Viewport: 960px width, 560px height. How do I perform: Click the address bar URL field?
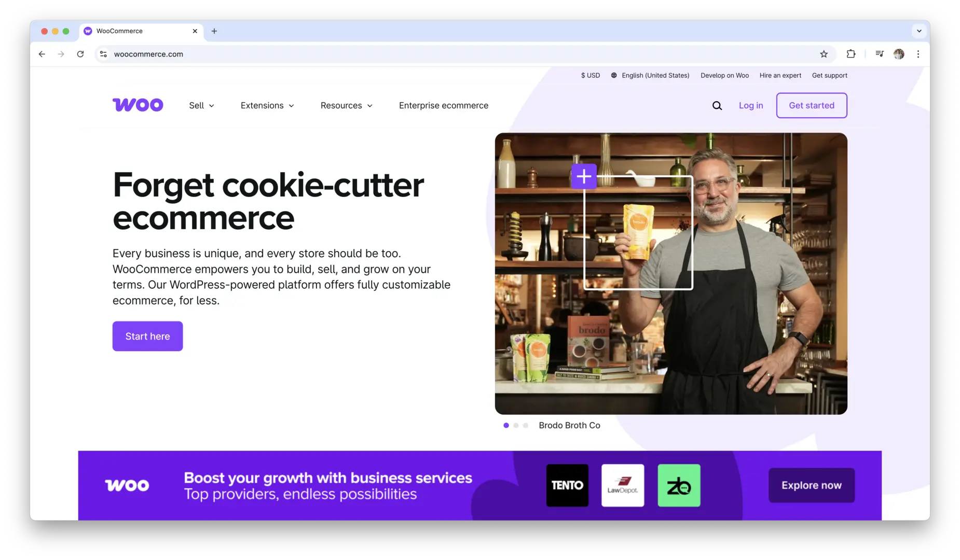pos(457,54)
